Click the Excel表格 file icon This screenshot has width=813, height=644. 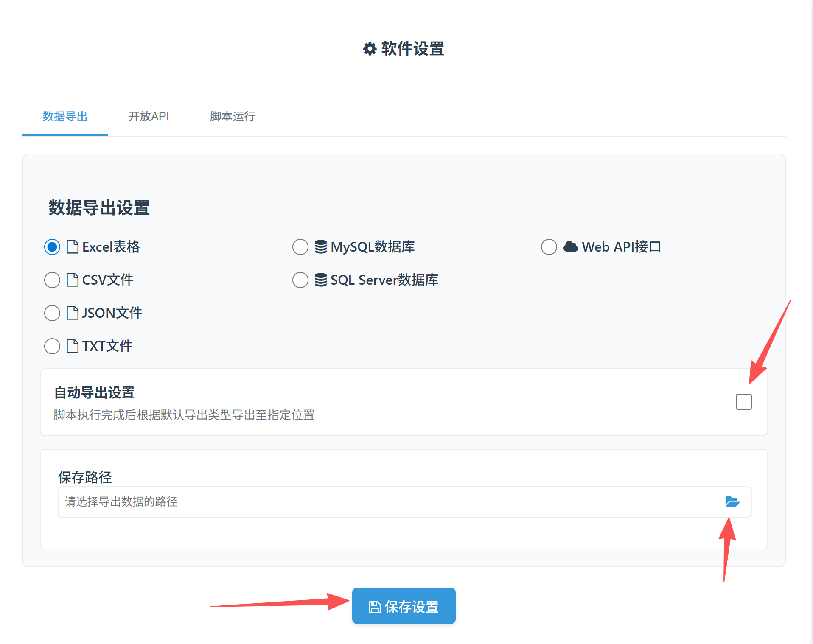tap(73, 247)
